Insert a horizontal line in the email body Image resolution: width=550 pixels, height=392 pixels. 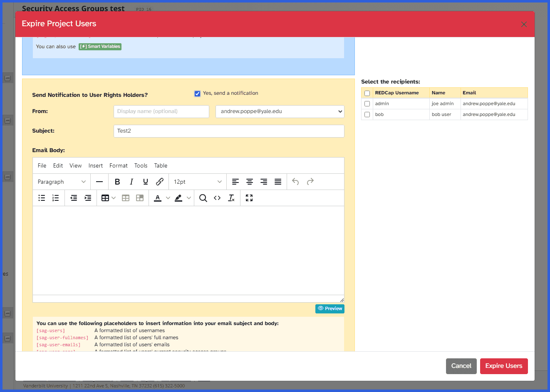pyautogui.click(x=99, y=182)
